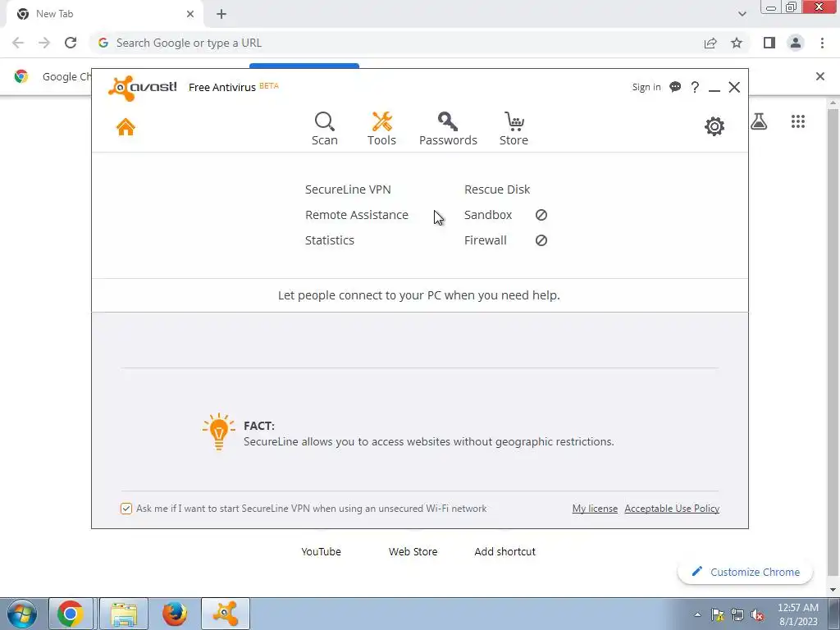This screenshot has height=630, width=840.
Task: Close the New Tab tab
Action: click(189, 15)
